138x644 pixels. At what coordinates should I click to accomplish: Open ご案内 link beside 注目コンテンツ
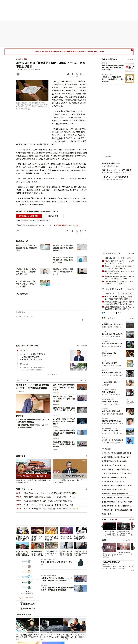pyautogui.click(x=132, y=318)
